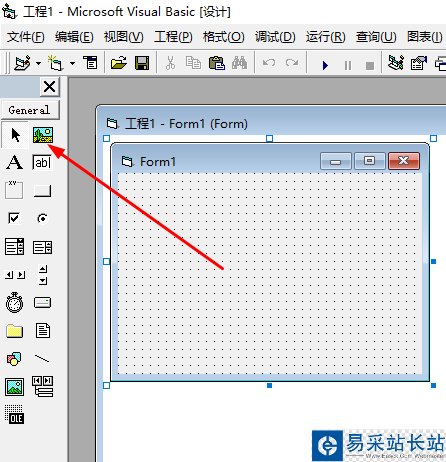
Task: Switch to the General toolbox tab
Action: tap(30, 110)
